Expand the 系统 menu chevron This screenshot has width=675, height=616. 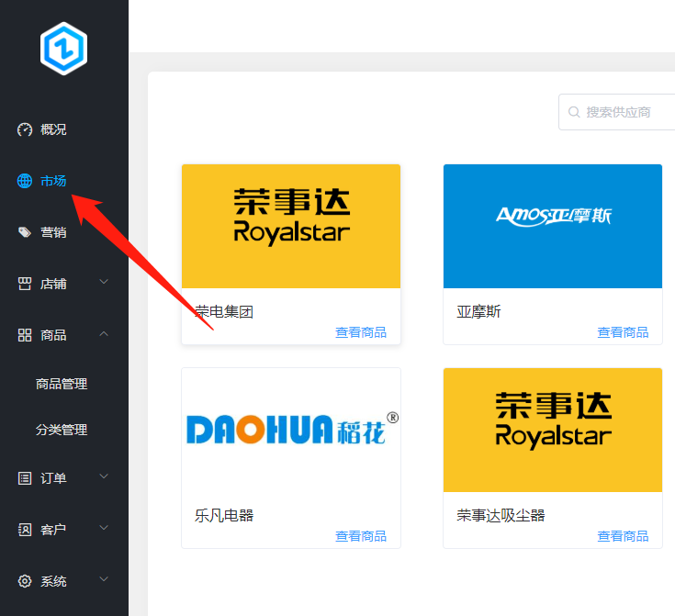pyautogui.click(x=104, y=579)
